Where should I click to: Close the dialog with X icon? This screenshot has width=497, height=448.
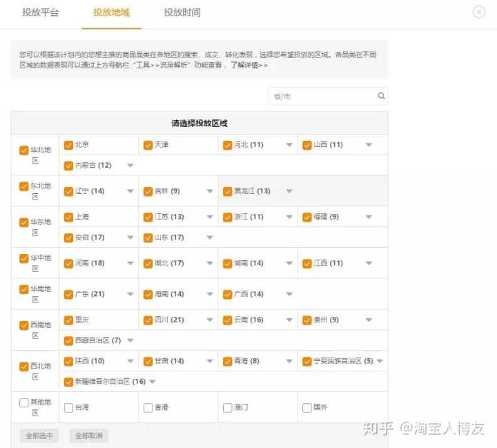coord(479,12)
